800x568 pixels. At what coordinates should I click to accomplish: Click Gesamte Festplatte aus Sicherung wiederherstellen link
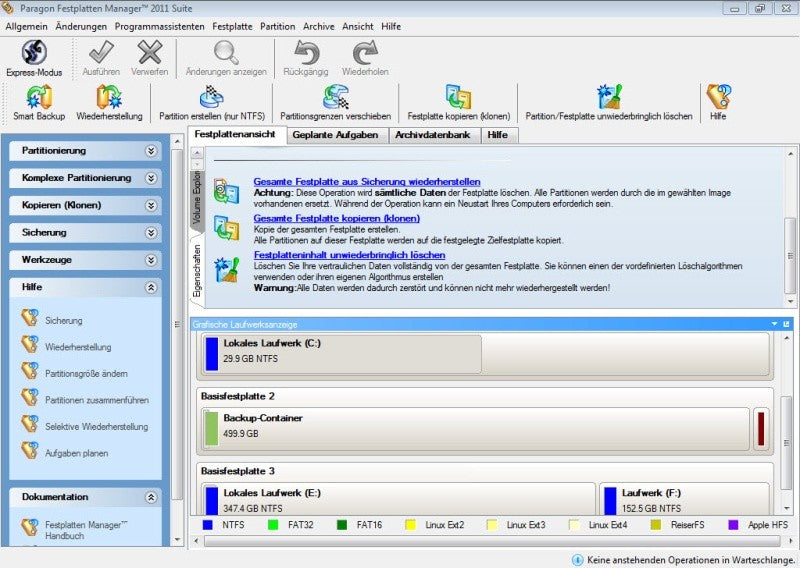(367, 182)
